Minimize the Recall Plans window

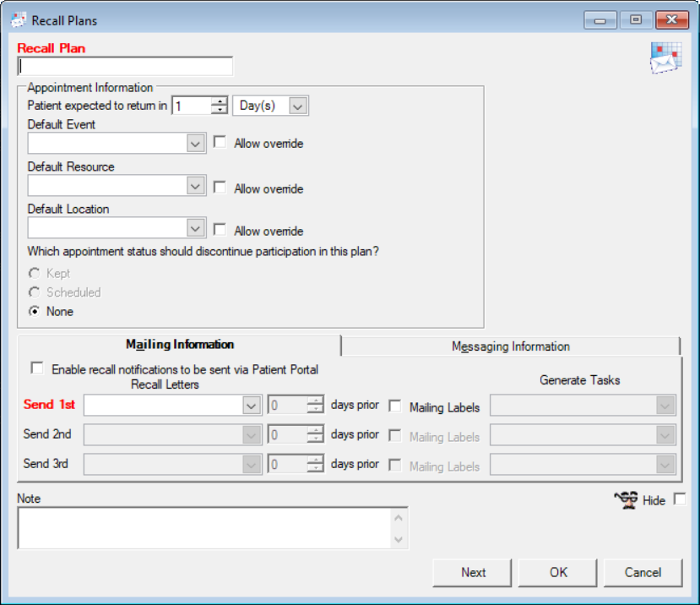[x=600, y=20]
